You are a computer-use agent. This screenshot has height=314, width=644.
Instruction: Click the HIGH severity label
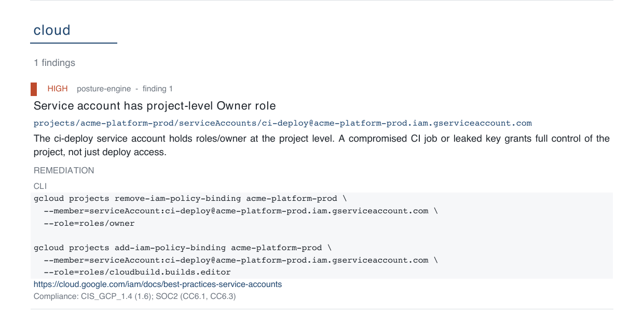(x=58, y=89)
